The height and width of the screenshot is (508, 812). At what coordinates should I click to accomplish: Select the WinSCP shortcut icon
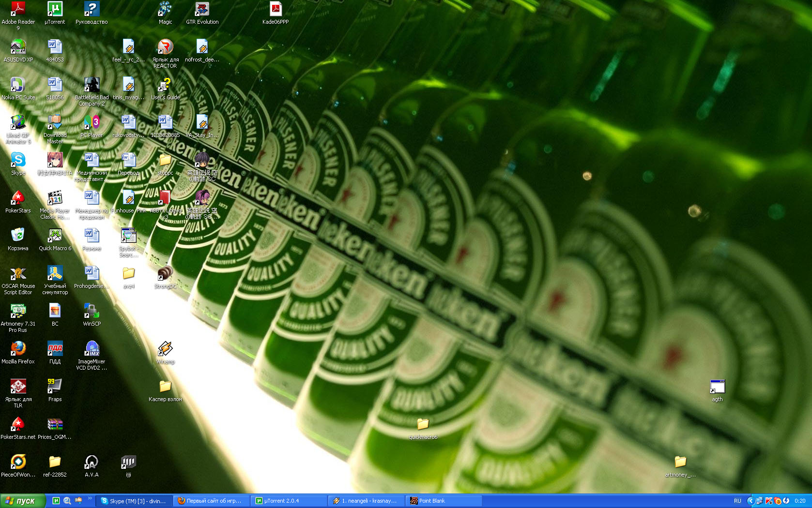point(92,311)
